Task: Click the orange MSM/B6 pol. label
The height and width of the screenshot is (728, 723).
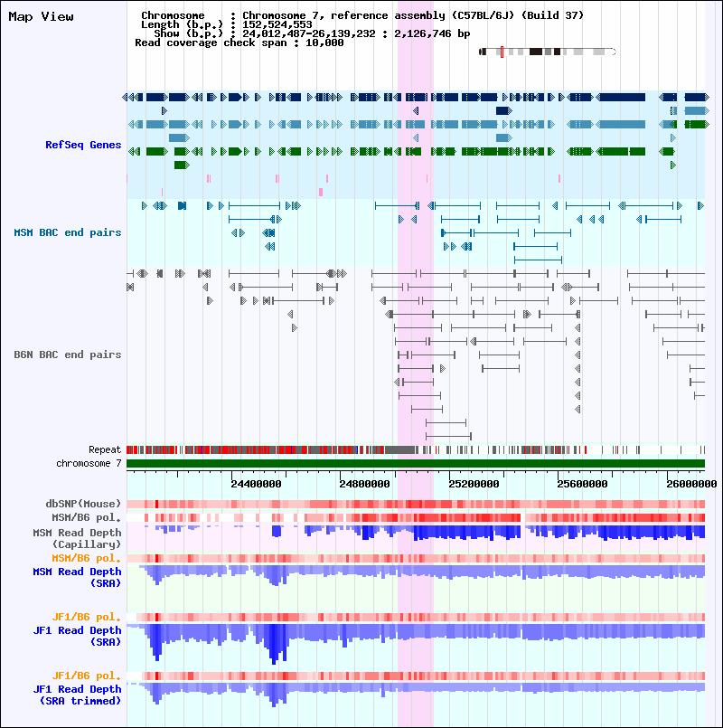Action: coord(87,558)
